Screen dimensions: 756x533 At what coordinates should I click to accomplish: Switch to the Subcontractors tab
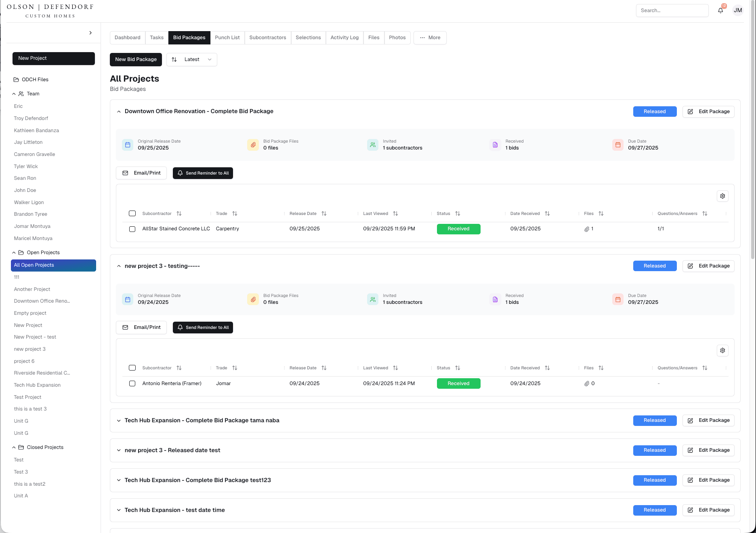pyautogui.click(x=267, y=38)
